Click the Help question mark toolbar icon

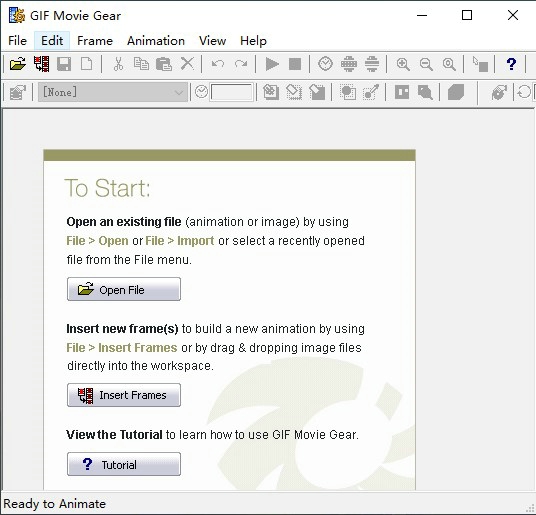511,64
